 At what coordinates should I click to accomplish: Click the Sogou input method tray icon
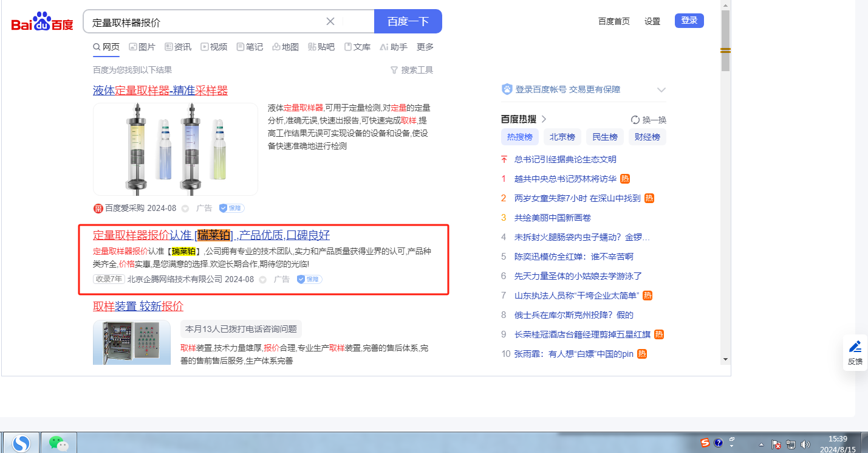tap(705, 443)
